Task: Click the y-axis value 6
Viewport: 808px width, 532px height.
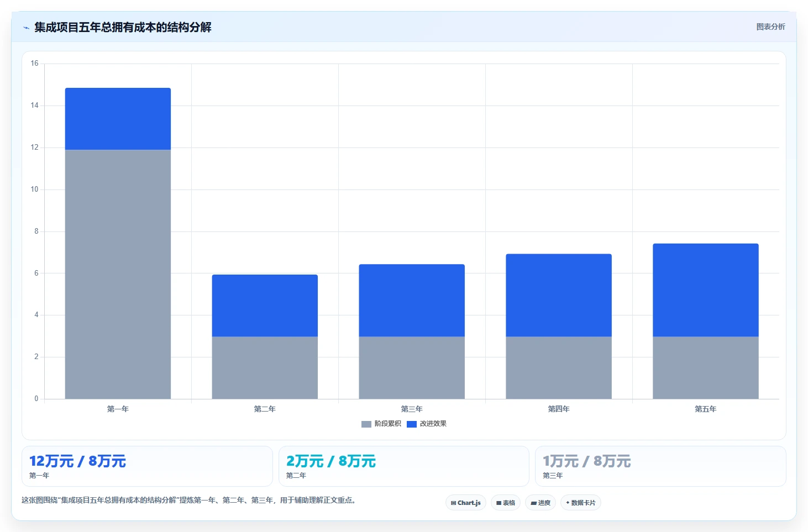Action: tap(36, 273)
